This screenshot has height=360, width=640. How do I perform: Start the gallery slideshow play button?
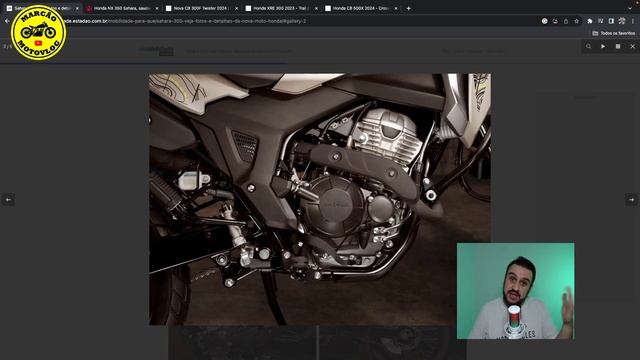[603, 47]
